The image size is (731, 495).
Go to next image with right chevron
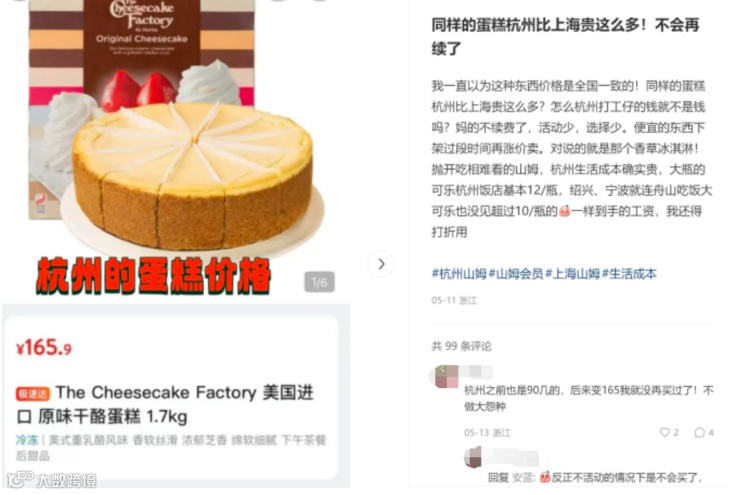(x=381, y=264)
